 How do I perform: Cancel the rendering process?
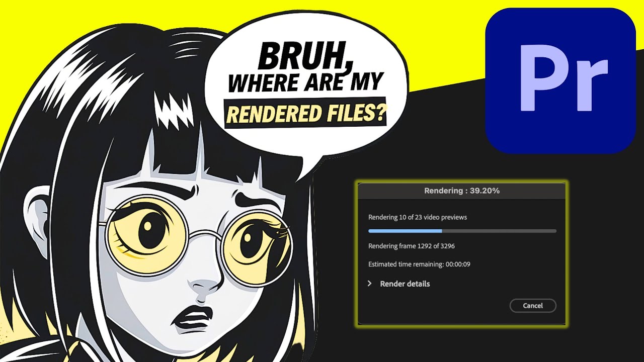(x=533, y=306)
